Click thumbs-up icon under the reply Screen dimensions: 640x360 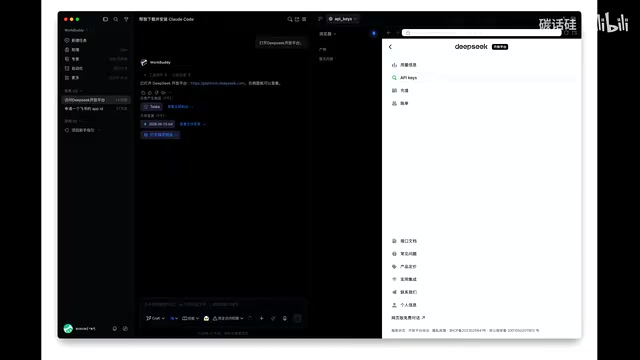[x=150, y=93]
